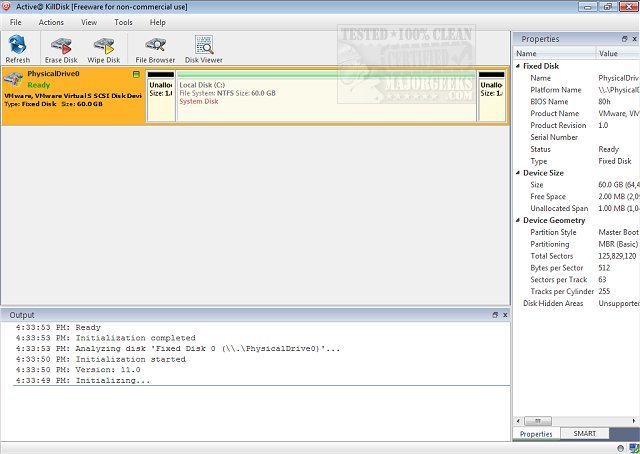
Task: Launch the Wipe Disk tool
Action: click(104, 47)
